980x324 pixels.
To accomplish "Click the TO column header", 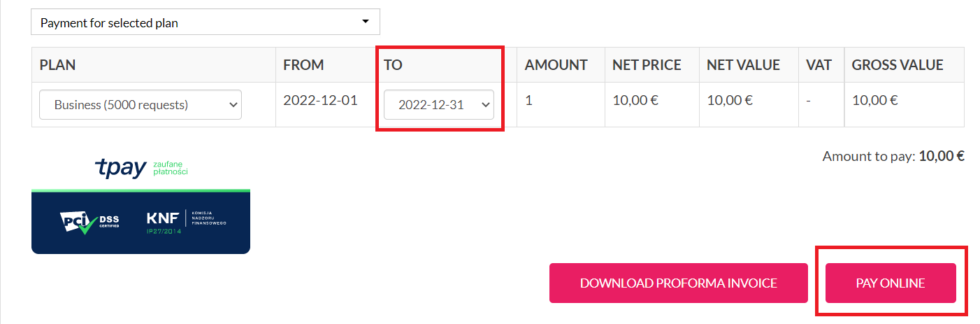I will point(393,65).
